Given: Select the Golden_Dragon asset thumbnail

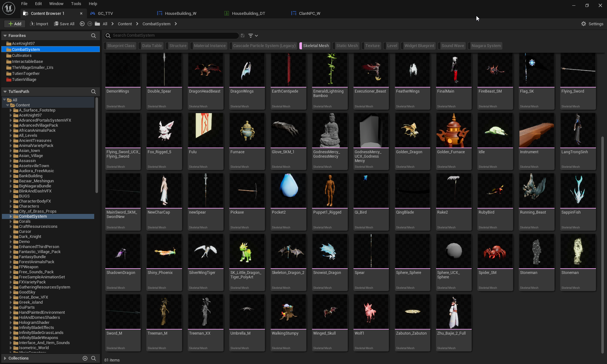Looking at the screenshot, I should [x=412, y=130].
